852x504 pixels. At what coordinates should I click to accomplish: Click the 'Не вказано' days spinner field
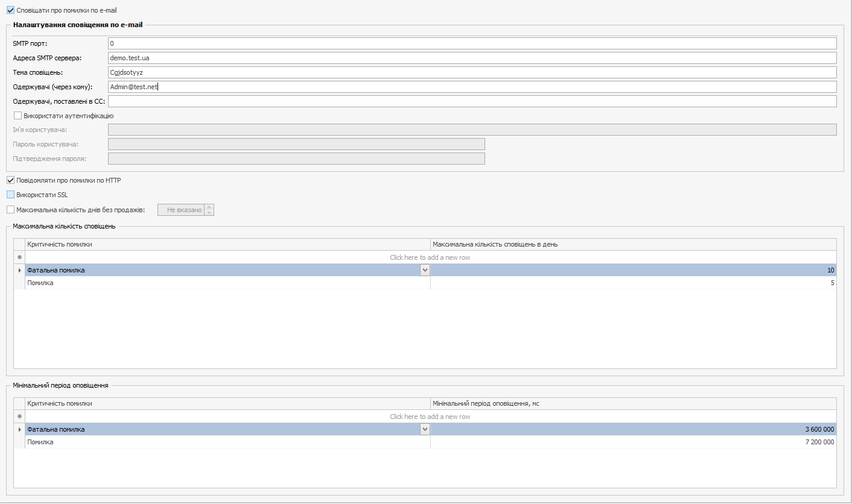pos(181,210)
